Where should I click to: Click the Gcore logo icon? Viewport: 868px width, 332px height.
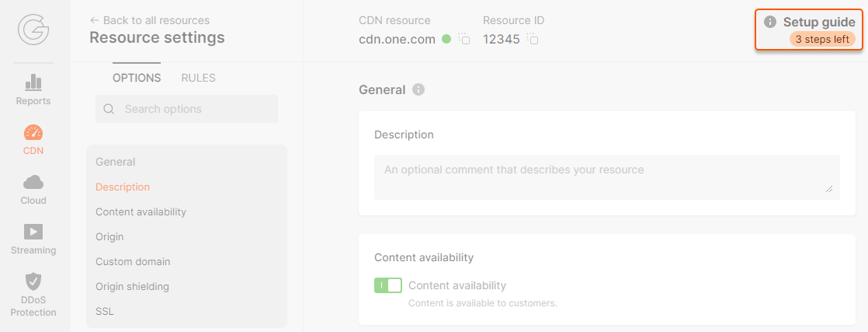pos(33,31)
